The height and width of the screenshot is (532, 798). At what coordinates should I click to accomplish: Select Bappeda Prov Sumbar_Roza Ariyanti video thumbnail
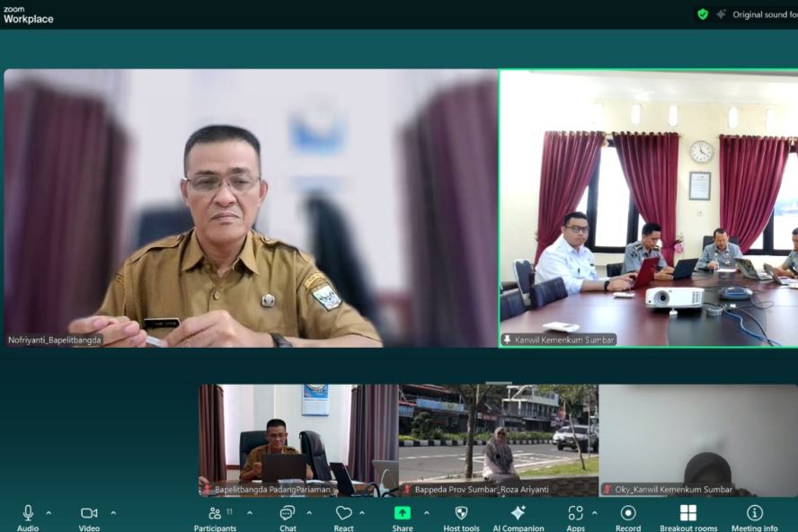tap(499, 439)
